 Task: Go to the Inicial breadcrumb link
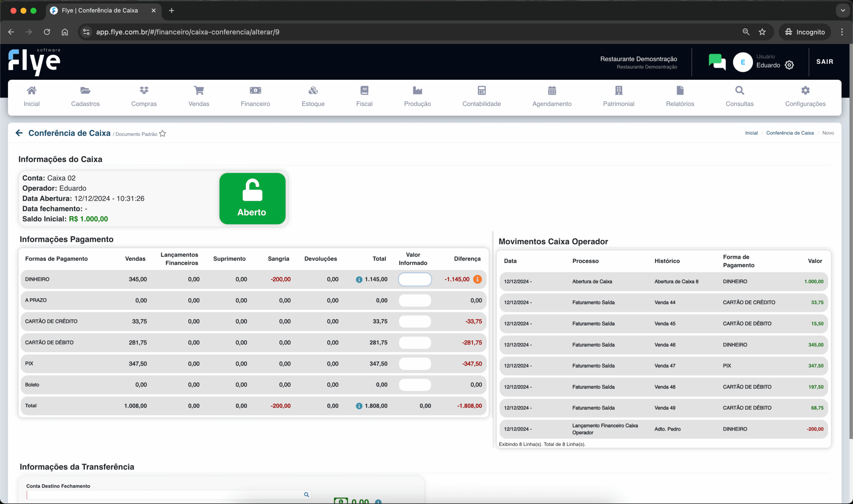tap(751, 133)
